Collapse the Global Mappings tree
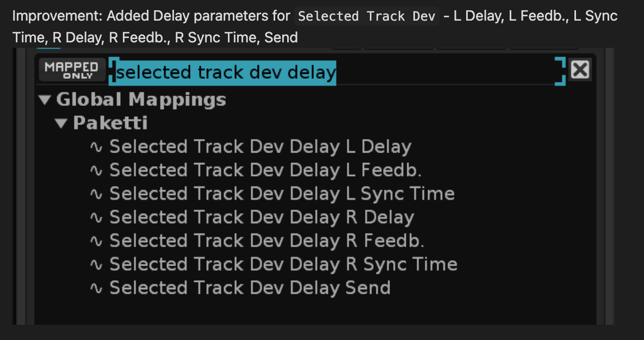Screen dimensions: 644x340 45,100
